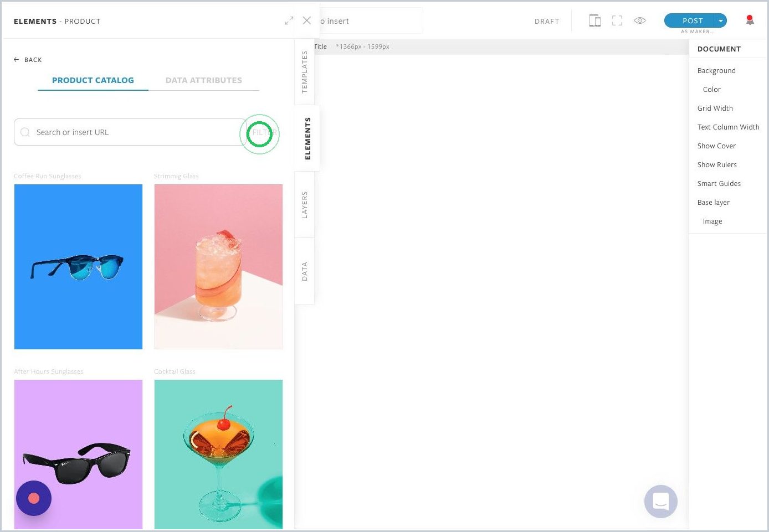Click the DRAFT status label
Viewport: 769px width, 532px height.
pyautogui.click(x=547, y=22)
